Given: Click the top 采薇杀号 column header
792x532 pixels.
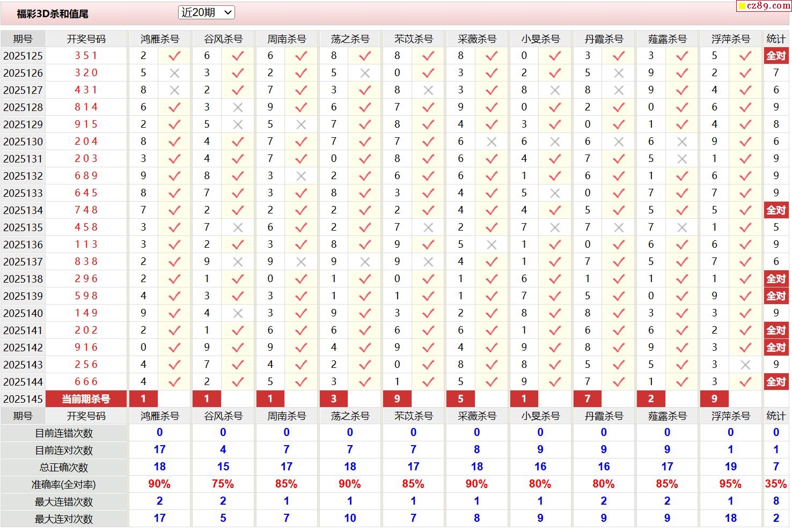Looking at the screenshot, I should coord(477,39).
